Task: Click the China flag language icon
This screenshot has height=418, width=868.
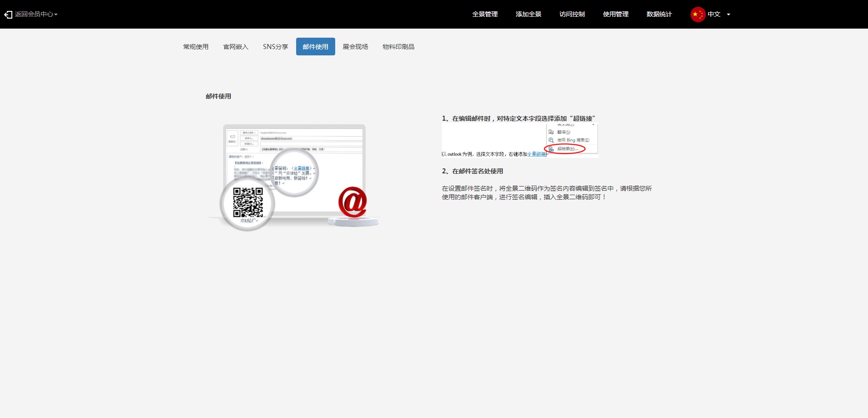Action: 697,15
